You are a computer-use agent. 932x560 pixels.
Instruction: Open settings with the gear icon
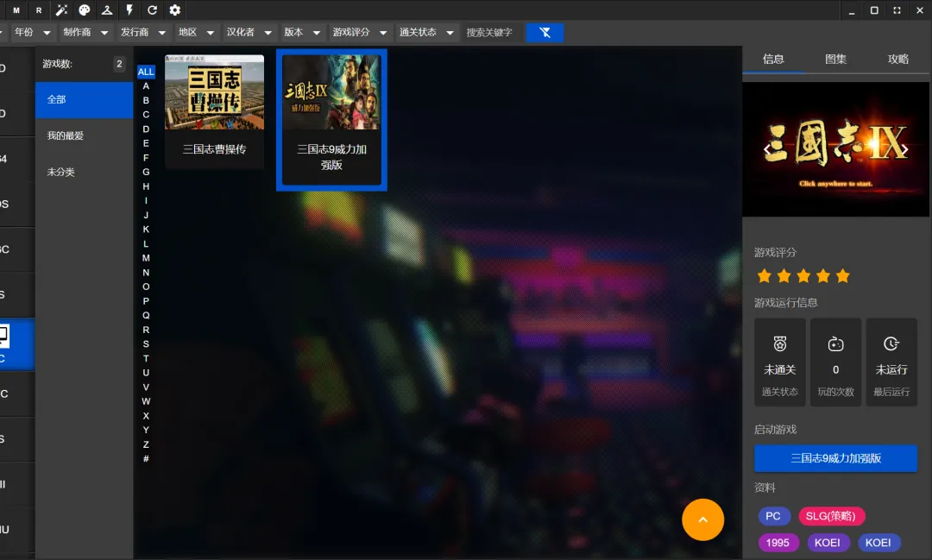174,10
